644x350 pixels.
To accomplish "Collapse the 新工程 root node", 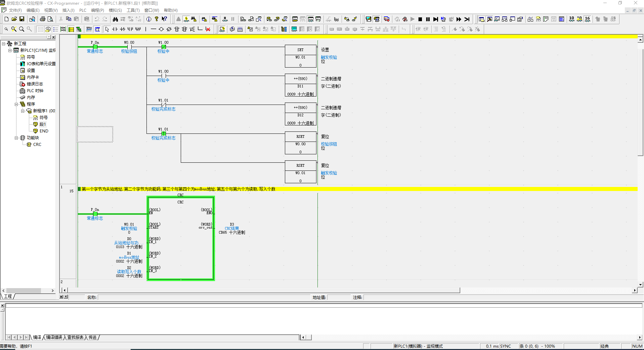I will point(3,44).
